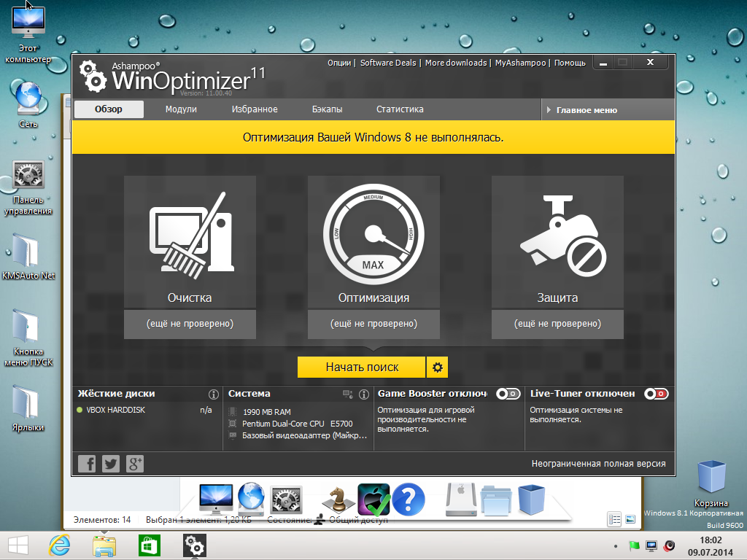747x560 pixels.
Task: Open Windows Store from taskbar
Action: [x=149, y=545]
